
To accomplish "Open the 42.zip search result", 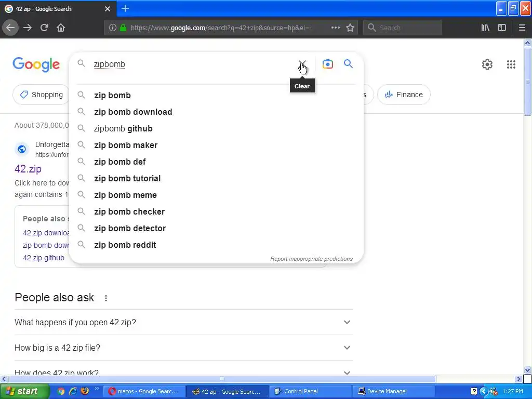I will click(x=28, y=169).
